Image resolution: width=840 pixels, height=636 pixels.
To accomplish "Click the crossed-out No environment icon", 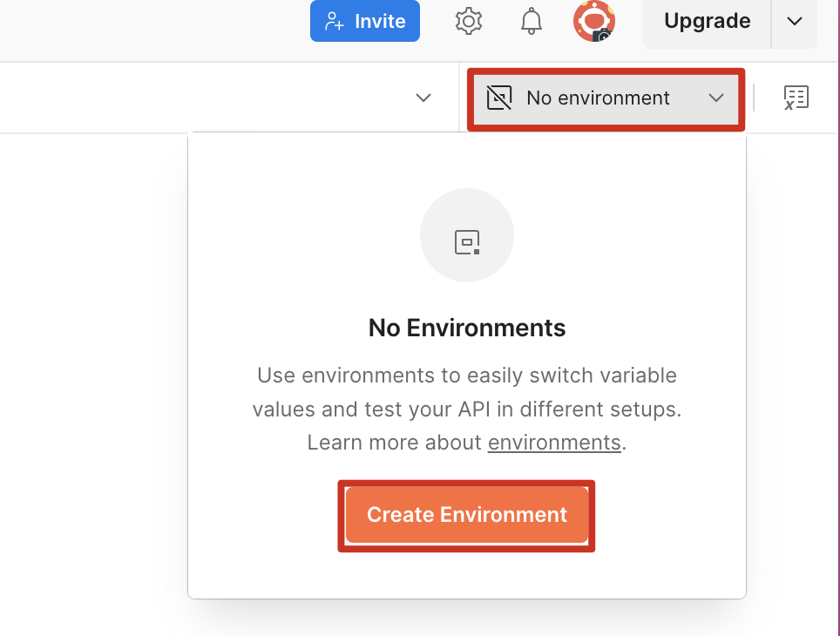I will pos(499,98).
